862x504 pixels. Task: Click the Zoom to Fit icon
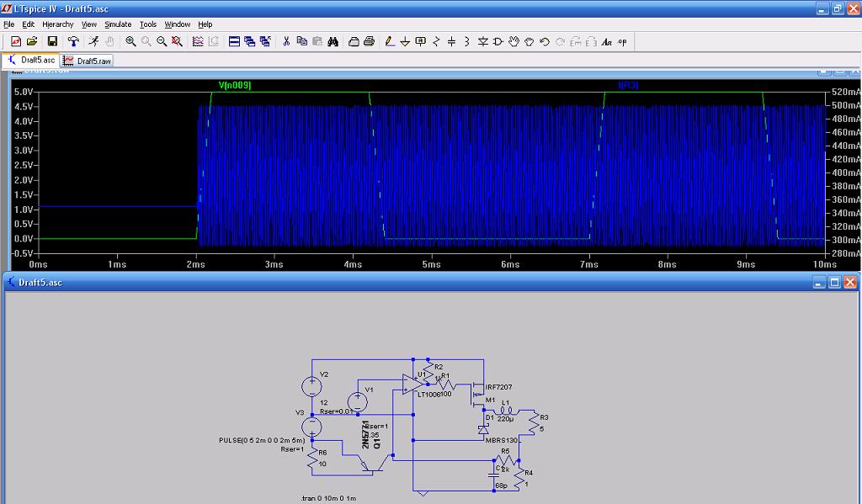(177, 42)
